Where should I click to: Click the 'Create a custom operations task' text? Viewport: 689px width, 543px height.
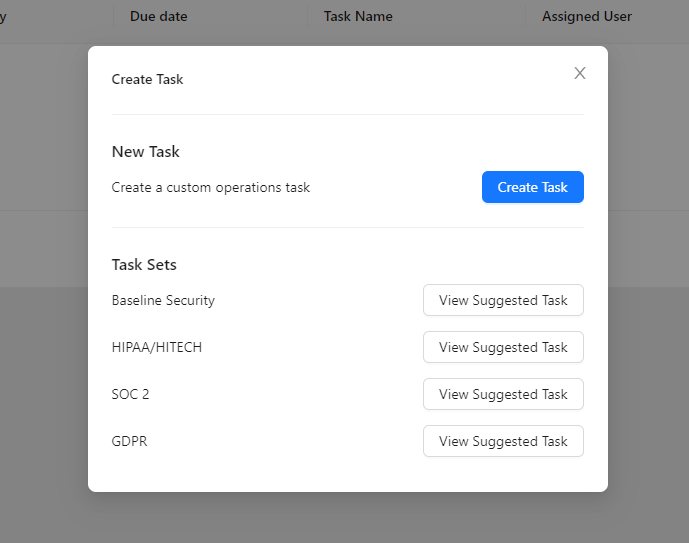click(x=211, y=187)
